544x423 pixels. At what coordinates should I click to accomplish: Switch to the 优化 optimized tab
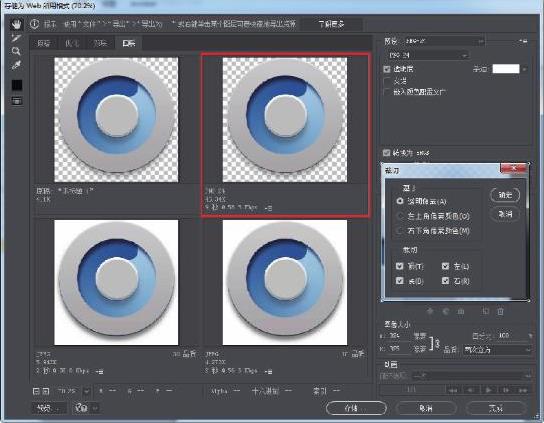pos(72,43)
